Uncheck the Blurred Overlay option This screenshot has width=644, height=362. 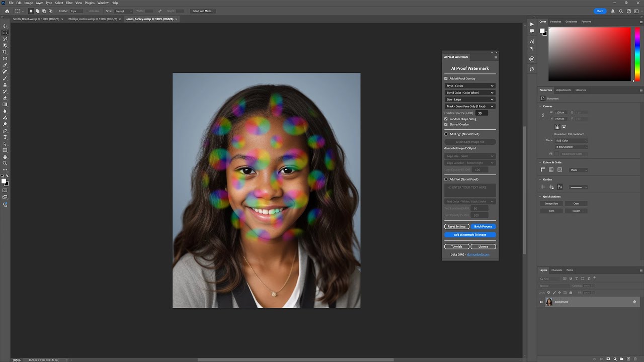(x=446, y=124)
